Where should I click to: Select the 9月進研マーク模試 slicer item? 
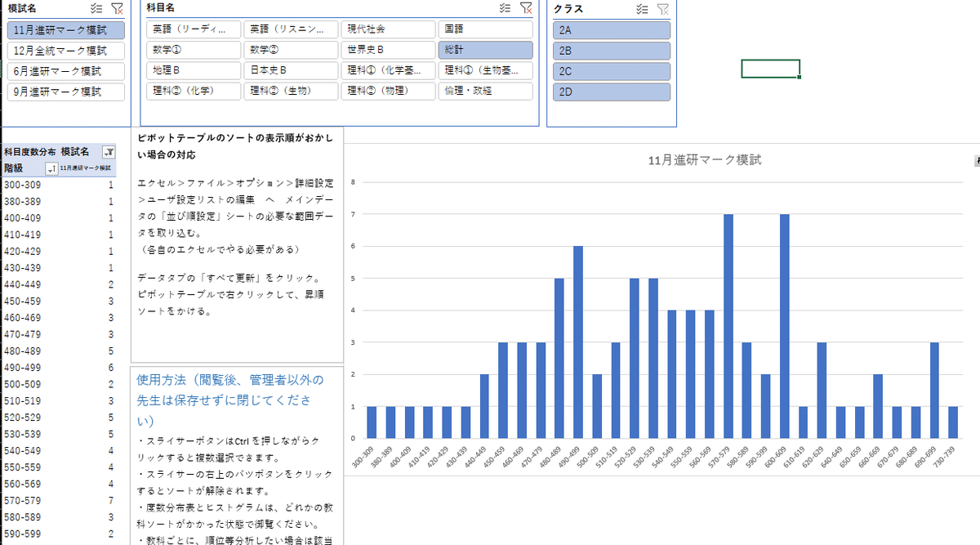[x=64, y=92]
